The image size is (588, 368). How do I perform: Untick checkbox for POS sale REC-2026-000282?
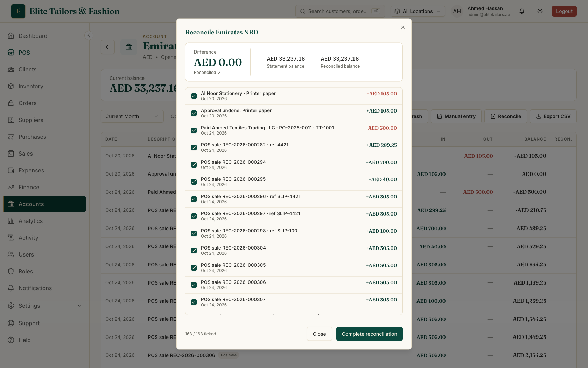[194, 148]
